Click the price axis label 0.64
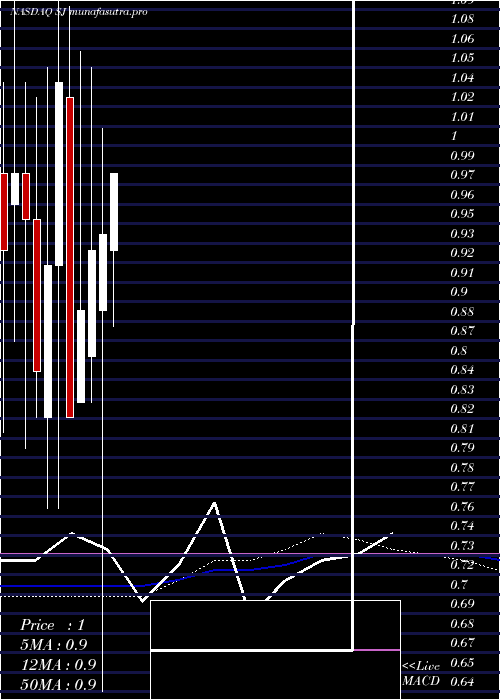This screenshot has width=500, height=700. coord(462,681)
